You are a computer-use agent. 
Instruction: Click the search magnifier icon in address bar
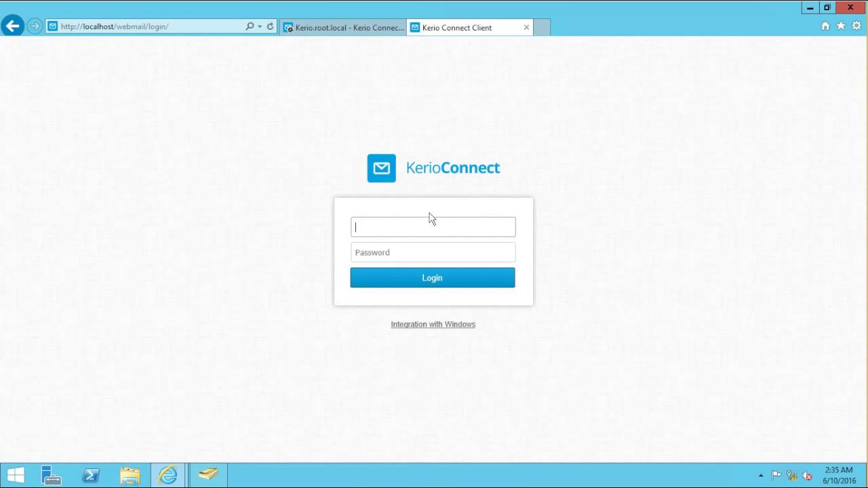coord(250,26)
